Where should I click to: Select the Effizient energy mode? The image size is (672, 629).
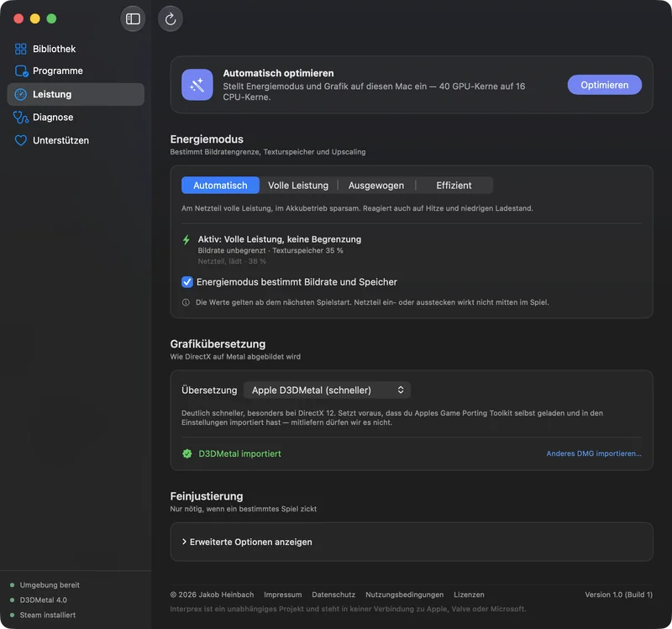tap(454, 186)
